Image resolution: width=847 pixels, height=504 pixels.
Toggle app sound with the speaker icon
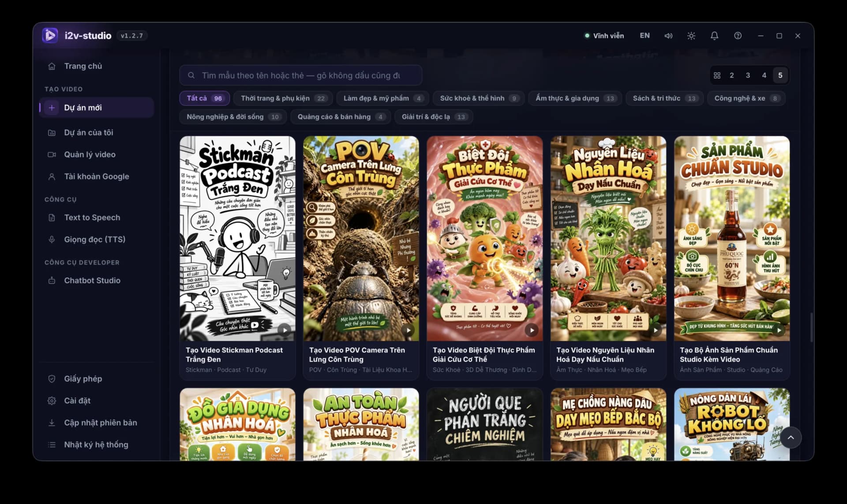[x=668, y=36]
